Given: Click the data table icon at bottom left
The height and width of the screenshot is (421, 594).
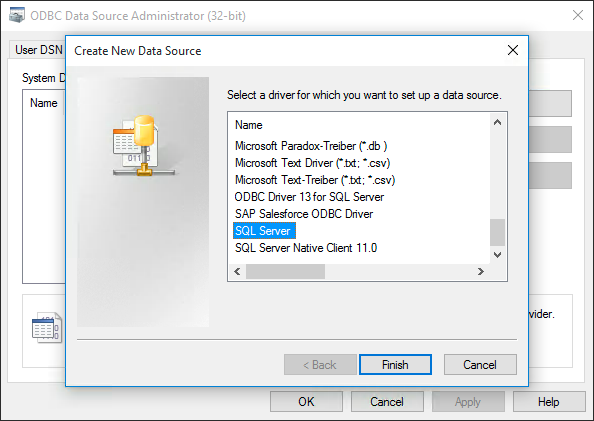Looking at the screenshot, I should [47, 327].
